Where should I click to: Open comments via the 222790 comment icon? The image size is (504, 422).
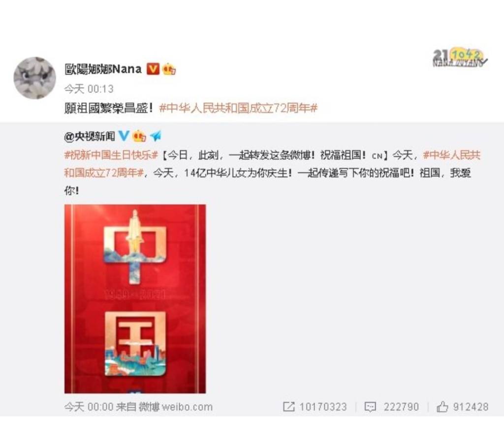370,407
